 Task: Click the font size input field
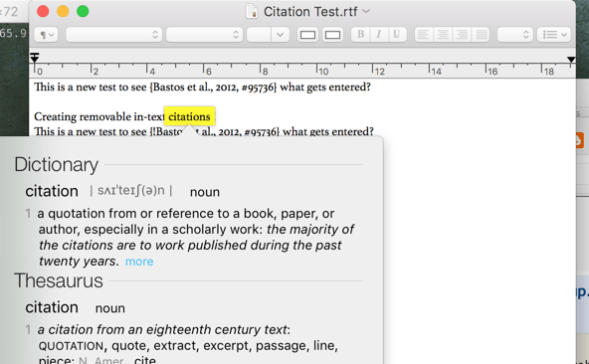pyautogui.click(x=259, y=35)
